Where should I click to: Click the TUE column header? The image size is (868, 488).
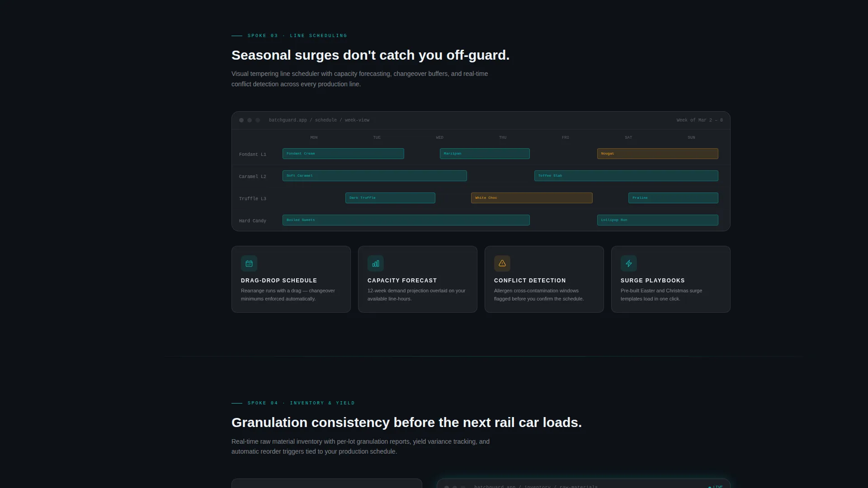377,137
